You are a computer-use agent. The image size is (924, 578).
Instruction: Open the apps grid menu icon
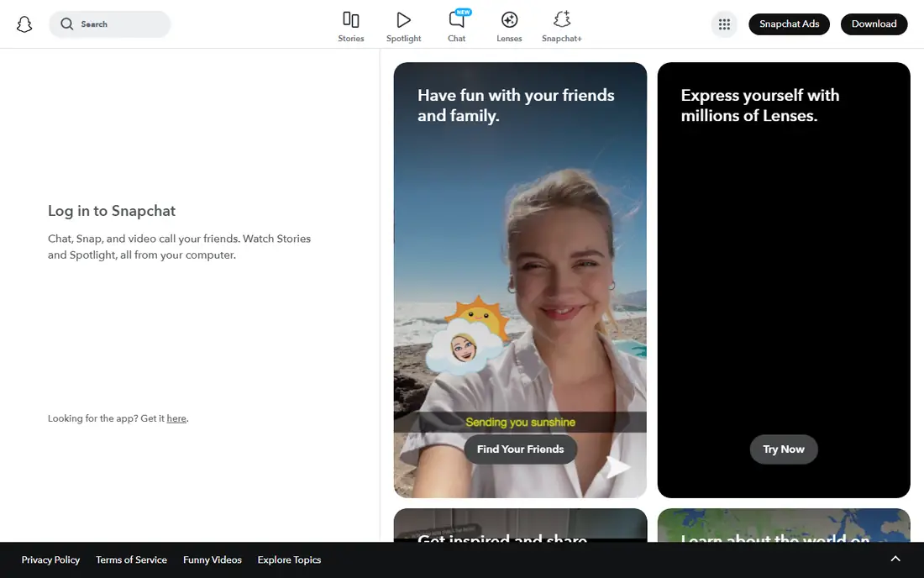724,24
